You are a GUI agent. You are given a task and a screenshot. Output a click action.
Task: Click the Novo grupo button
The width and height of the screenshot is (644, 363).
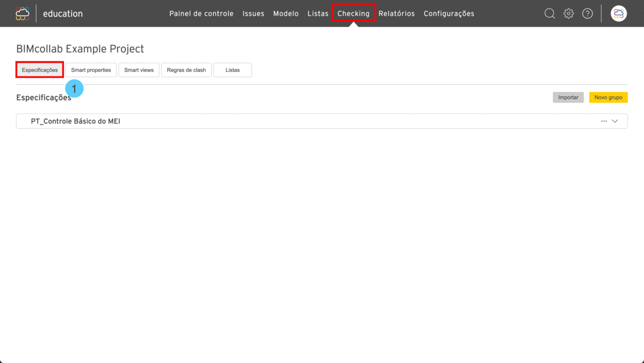[x=609, y=97]
